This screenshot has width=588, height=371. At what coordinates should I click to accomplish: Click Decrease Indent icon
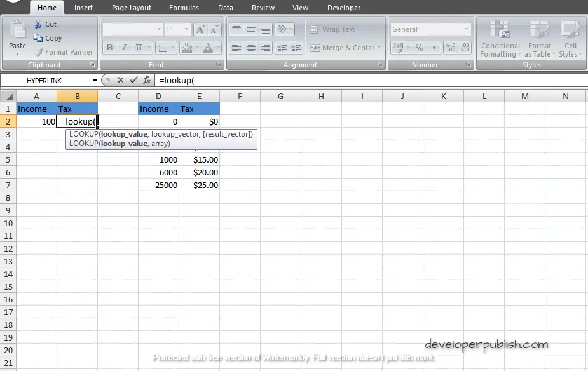point(282,48)
